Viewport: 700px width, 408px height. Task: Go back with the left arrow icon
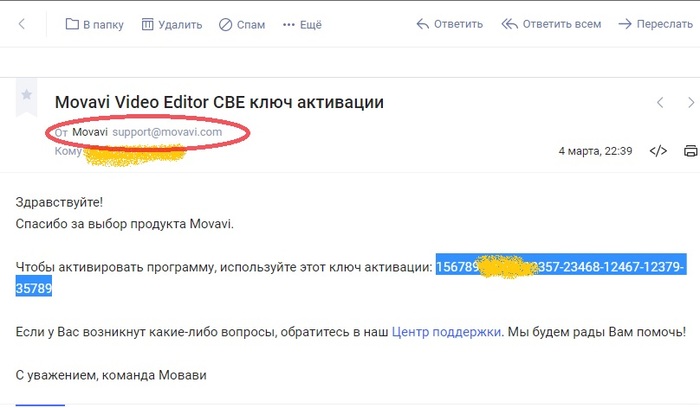(21, 24)
